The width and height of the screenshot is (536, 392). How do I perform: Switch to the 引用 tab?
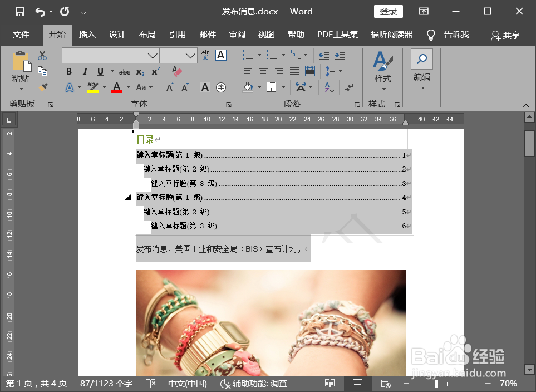coord(178,35)
